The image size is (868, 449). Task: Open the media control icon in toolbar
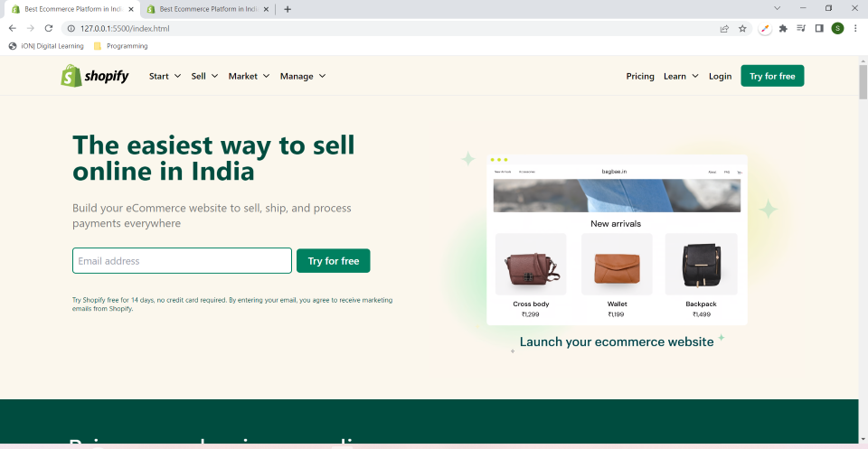[x=801, y=28]
